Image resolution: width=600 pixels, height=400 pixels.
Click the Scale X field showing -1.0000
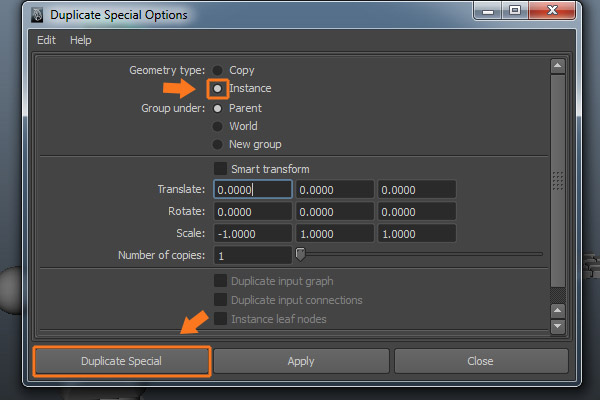coord(252,233)
